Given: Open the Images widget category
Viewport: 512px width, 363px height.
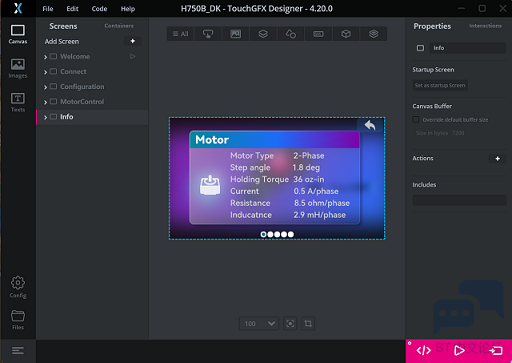Looking at the screenshot, I should coord(236,34).
